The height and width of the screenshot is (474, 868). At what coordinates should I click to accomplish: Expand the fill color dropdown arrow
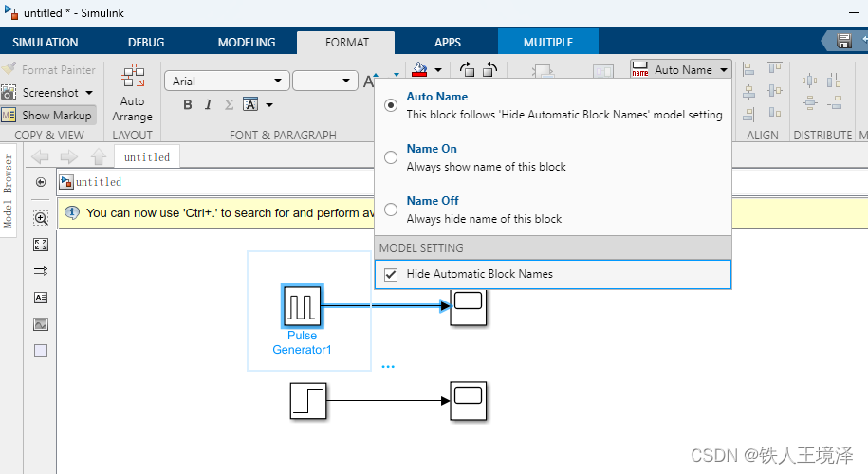coord(438,70)
